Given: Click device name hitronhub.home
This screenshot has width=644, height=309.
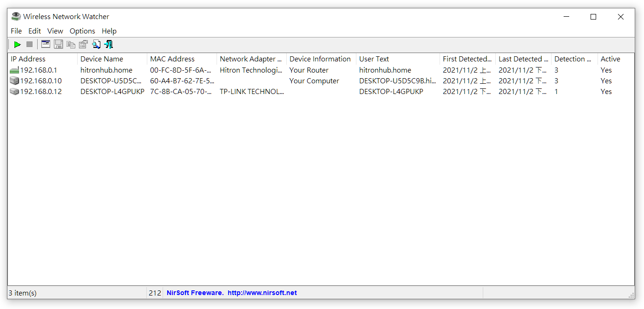Looking at the screenshot, I should pos(106,70).
